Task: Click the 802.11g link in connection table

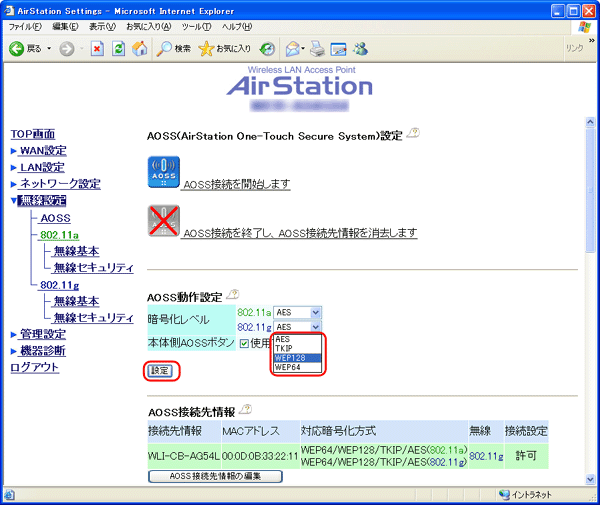Action: click(x=486, y=456)
